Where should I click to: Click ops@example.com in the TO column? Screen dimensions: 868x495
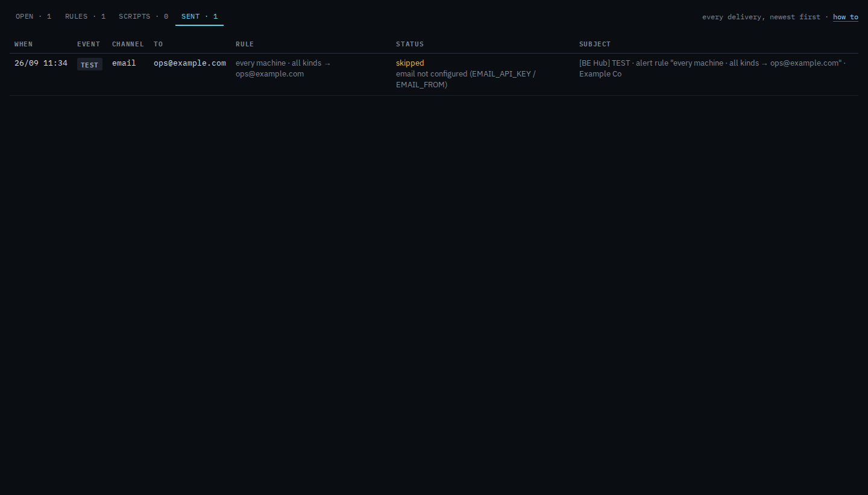(x=190, y=63)
